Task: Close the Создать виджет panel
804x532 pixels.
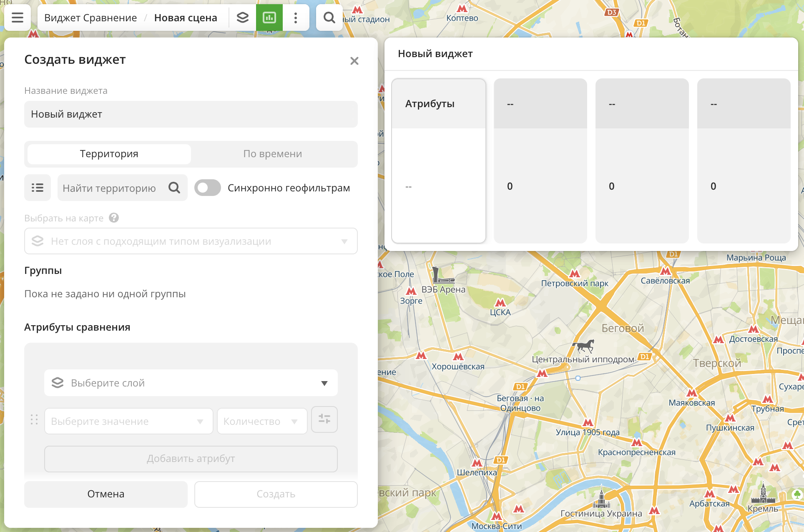Action: (x=354, y=61)
